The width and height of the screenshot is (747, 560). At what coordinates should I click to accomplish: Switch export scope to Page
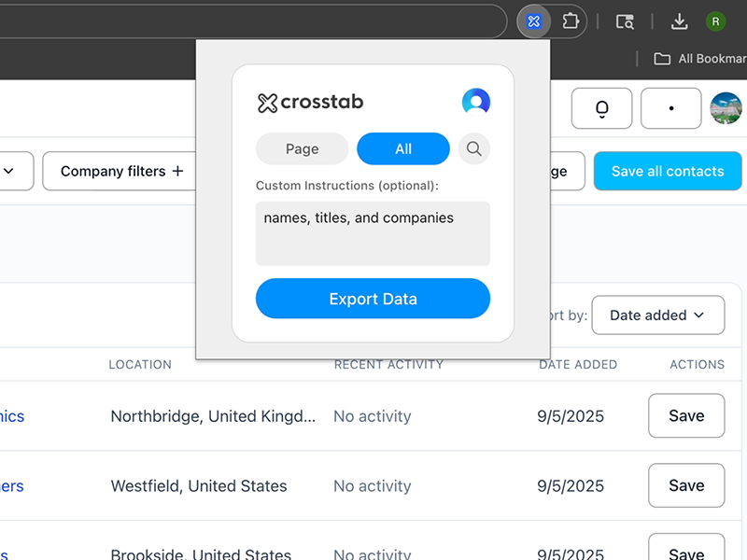coord(302,148)
